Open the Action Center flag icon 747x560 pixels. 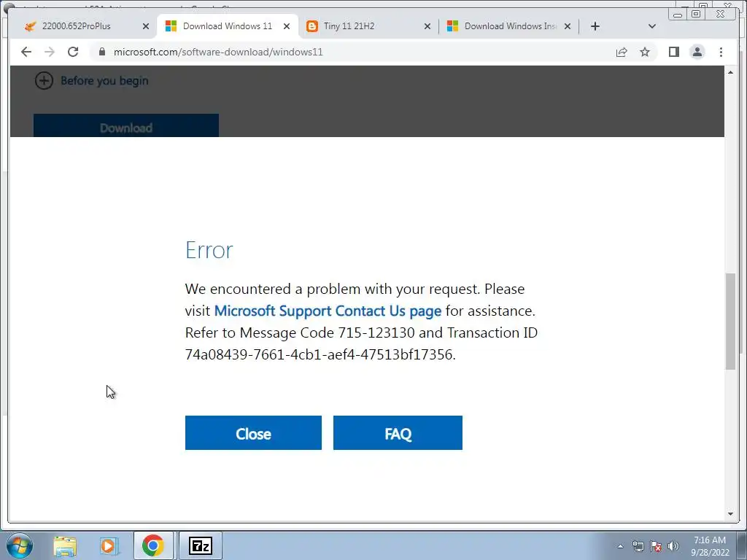tap(656, 546)
